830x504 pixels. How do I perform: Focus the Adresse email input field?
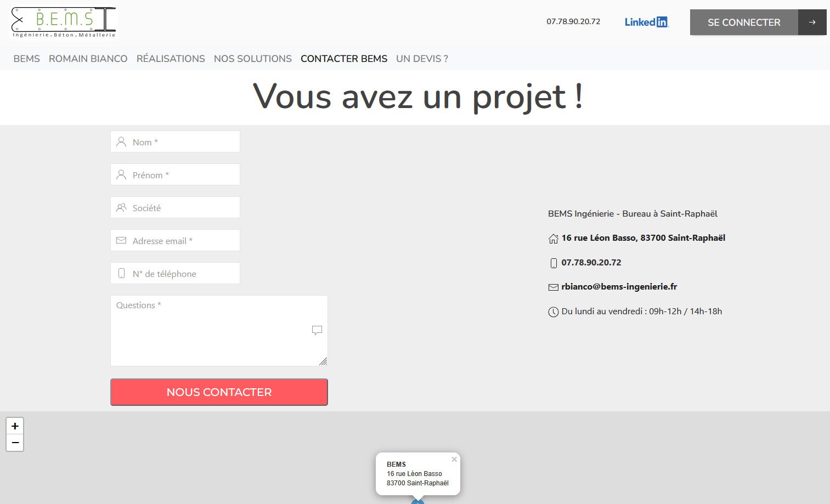point(175,240)
